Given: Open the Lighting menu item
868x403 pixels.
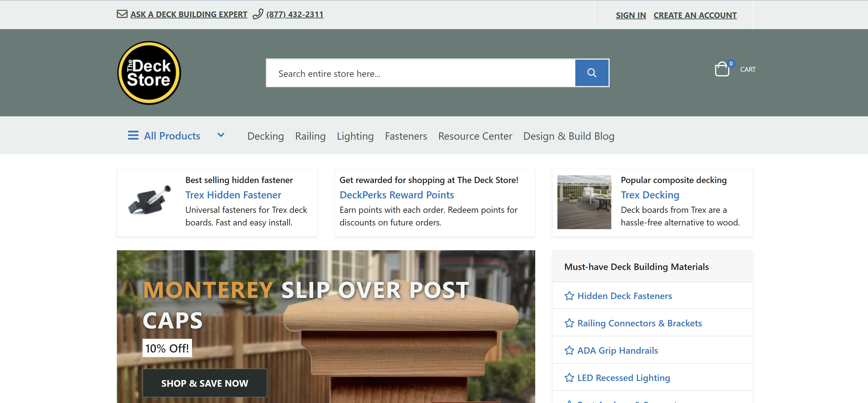Looking at the screenshot, I should tap(355, 136).
